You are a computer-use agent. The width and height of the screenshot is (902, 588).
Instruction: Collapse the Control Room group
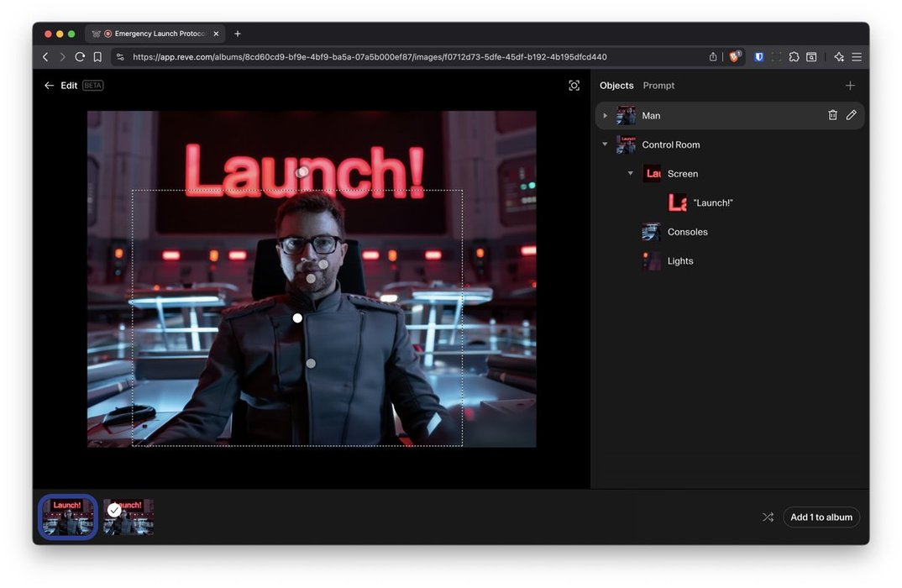click(606, 144)
